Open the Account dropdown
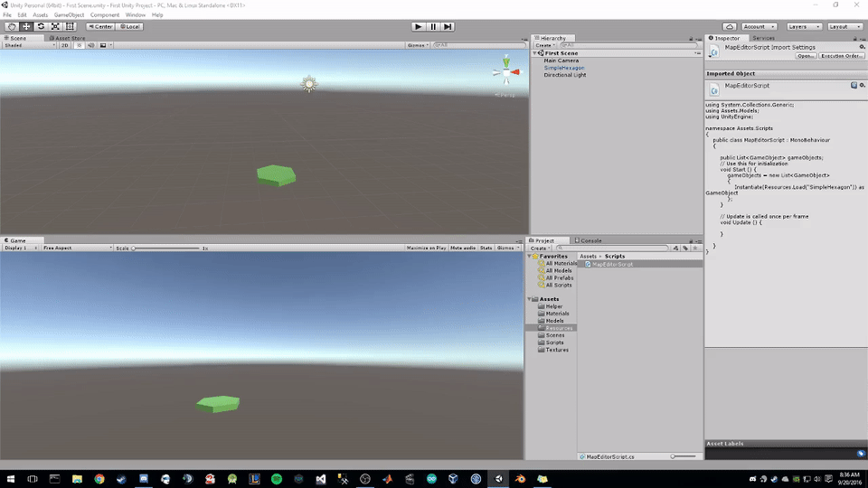The image size is (868, 488). [759, 26]
